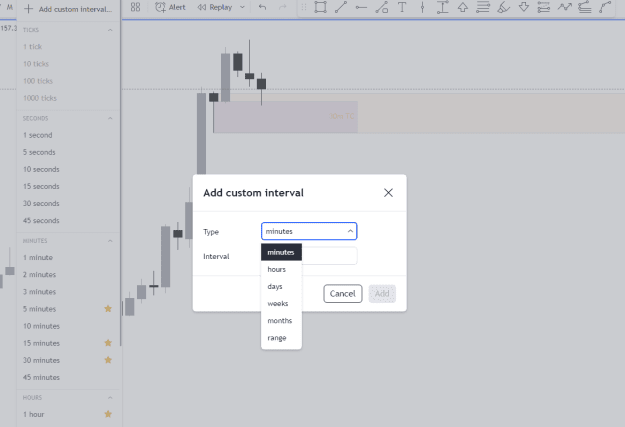This screenshot has width=625, height=427.
Task: Choose the 15 seconds interval
Action: pyautogui.click(x=68, y=187)
